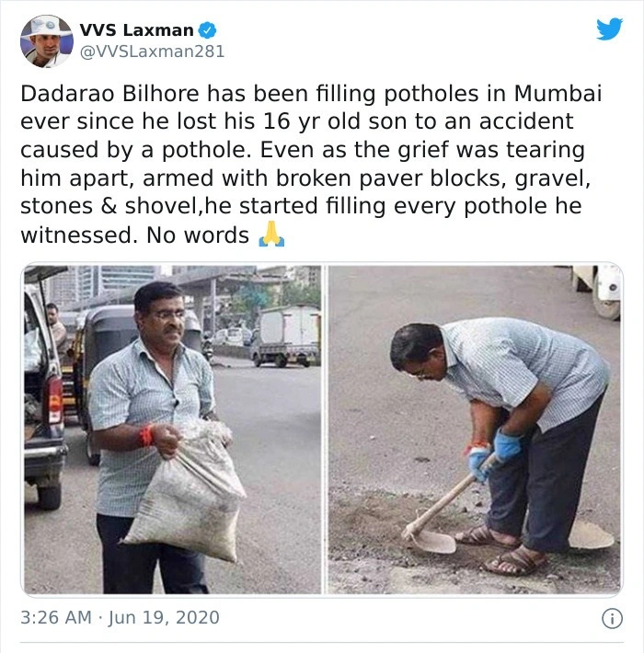Click the Twitter bird logo
Image resolution: width=644 pixels, height=653 pixels.
609,29
